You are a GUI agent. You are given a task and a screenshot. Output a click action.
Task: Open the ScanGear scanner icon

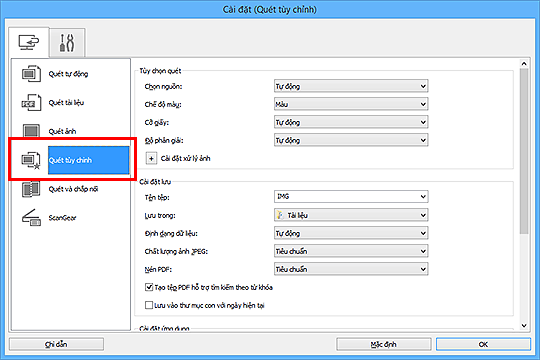pos(31,217)
